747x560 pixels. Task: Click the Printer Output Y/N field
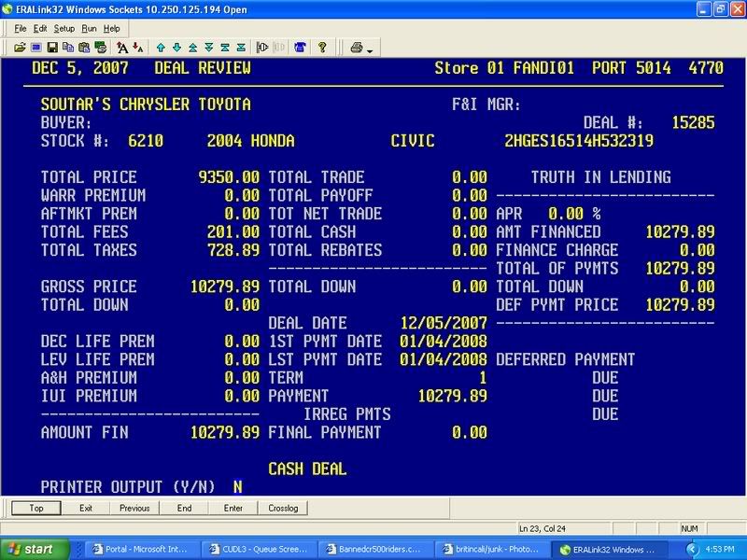point(237,486)
